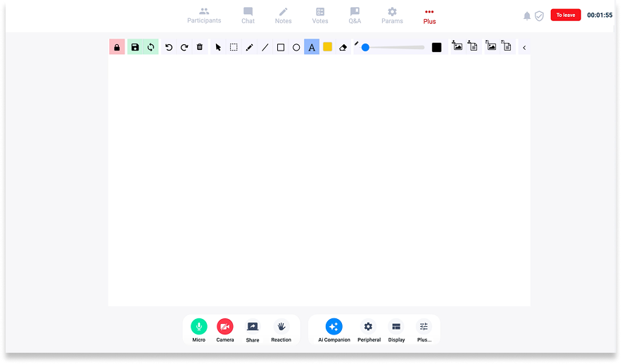Viewport: 622px width, 364px height.
Task: Undo the last whiteboard action
Action: coord(169,47)
